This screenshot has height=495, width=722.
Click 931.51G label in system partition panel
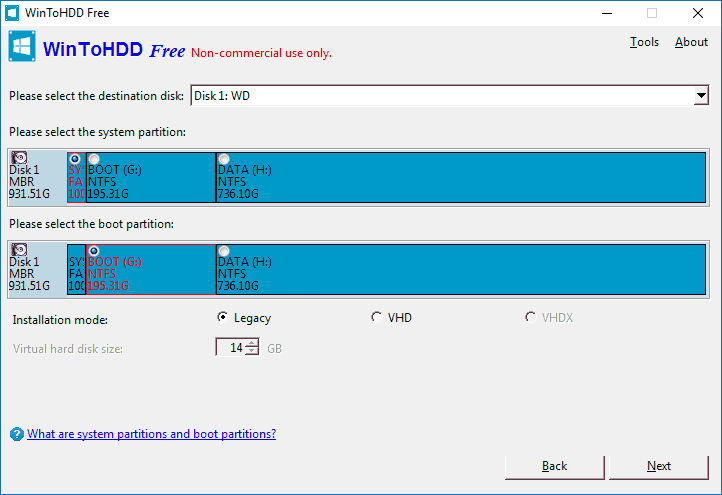click(x=29, y=194)
